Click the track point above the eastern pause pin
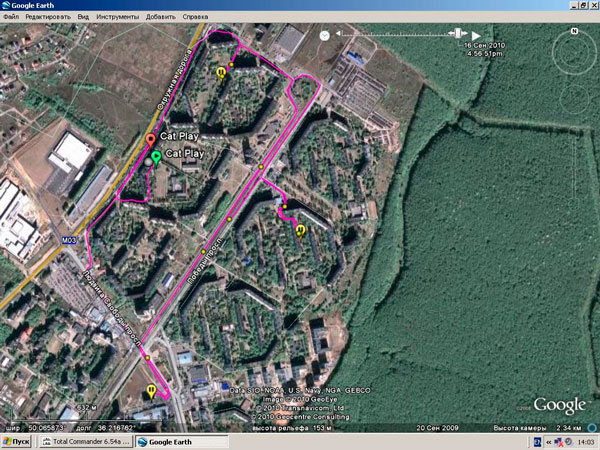This screenshot has height=450, width=600. coord(285,207)
